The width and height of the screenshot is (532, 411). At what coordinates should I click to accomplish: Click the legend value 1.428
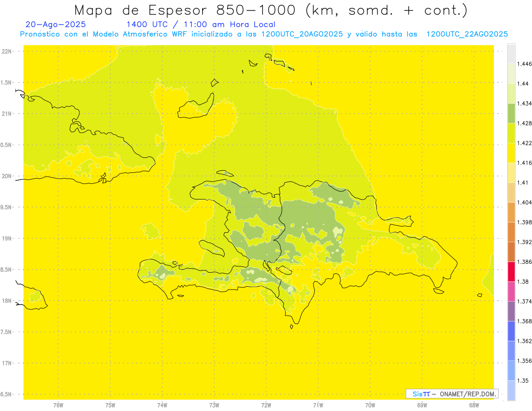coord(524,123)
